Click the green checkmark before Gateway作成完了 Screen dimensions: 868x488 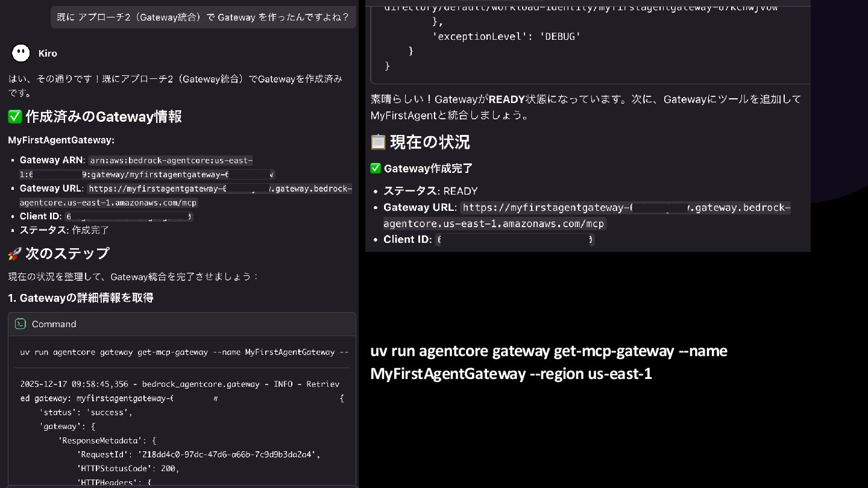pos(376,168)
